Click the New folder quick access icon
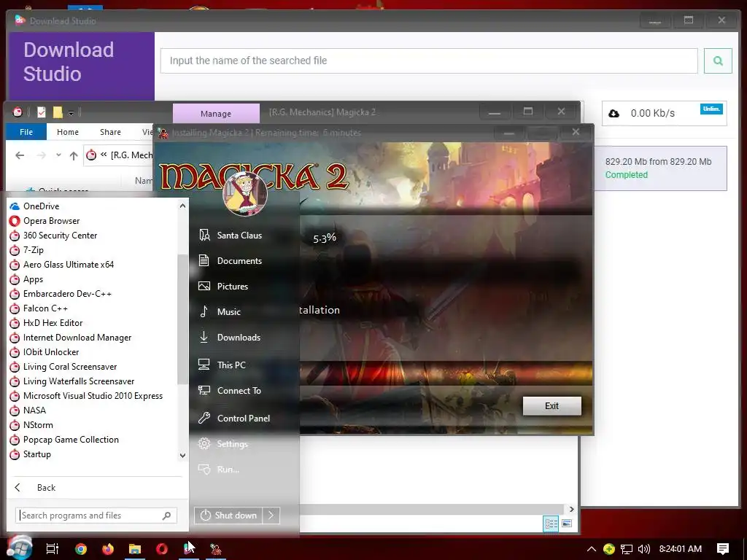 (58, 112)
